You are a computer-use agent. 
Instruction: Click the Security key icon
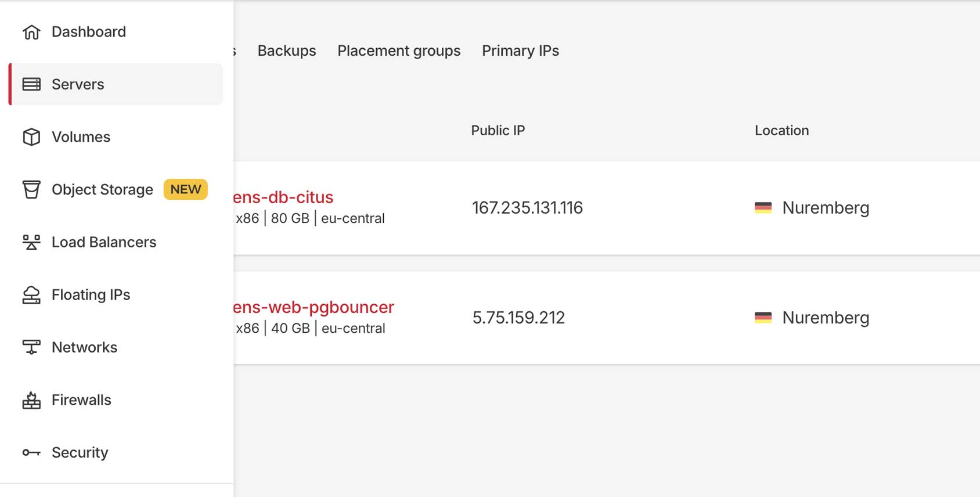click(x=31, y=452)
